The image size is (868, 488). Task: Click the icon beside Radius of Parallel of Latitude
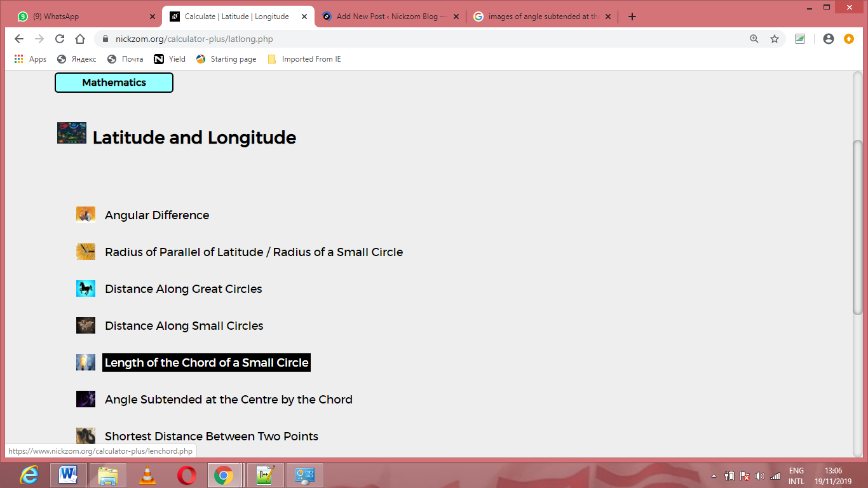click(86, 252)
